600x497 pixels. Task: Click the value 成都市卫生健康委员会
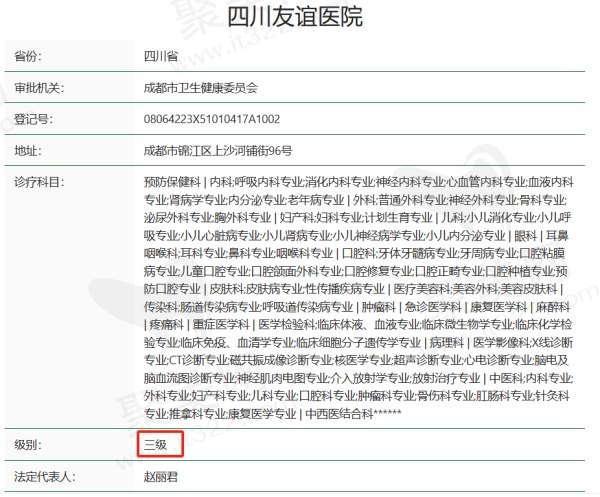pos(201,88)
